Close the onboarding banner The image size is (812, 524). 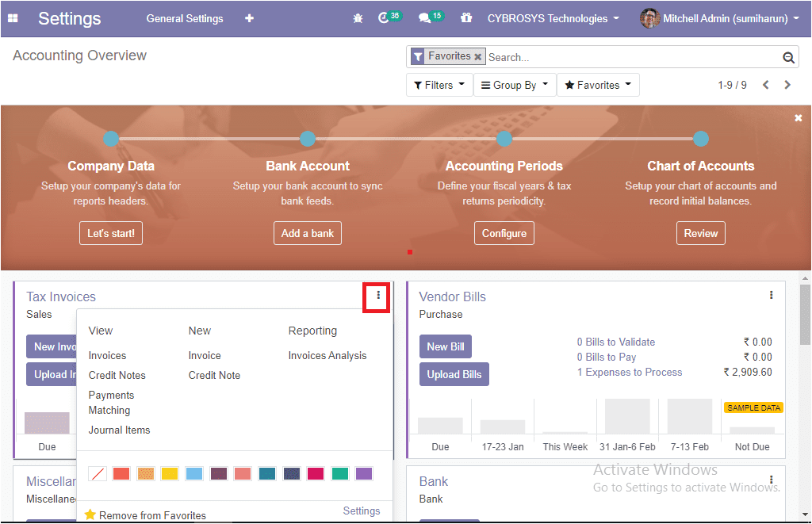coord(798,117)
